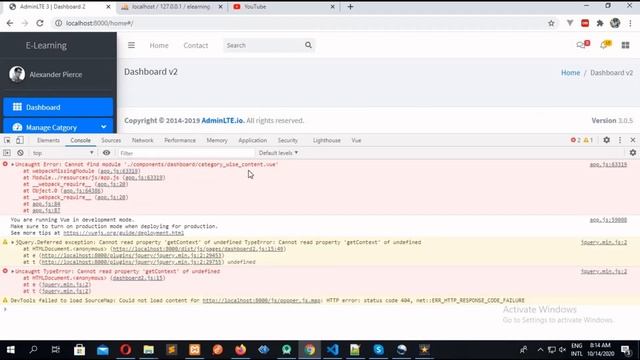Expand Manage Category sidebar menu

click(x=58, y=127)
